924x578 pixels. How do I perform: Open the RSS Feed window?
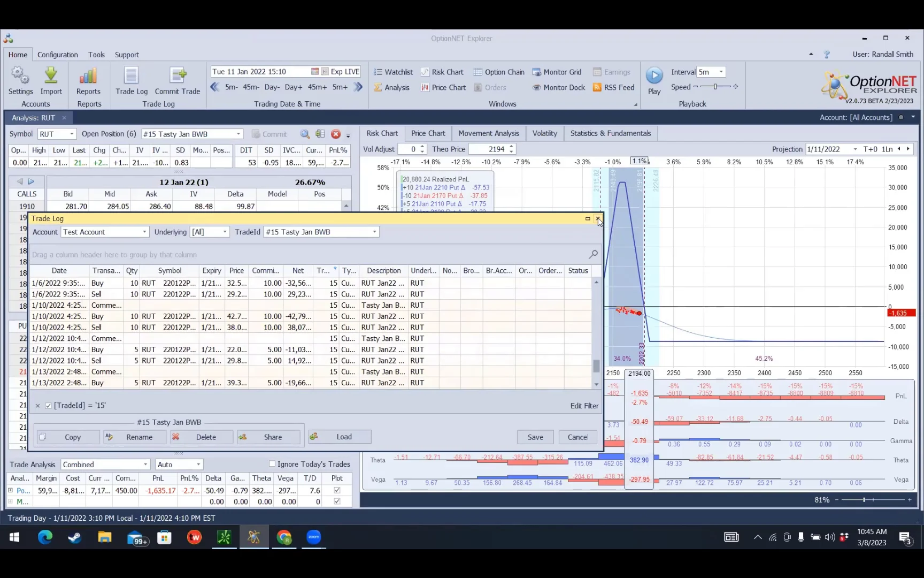[x=613, y=88]
